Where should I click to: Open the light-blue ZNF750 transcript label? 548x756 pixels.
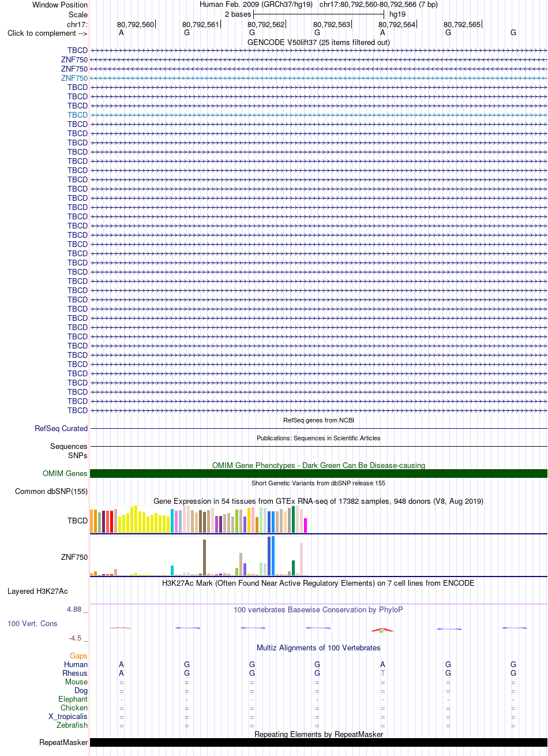(x=74, y=78)
